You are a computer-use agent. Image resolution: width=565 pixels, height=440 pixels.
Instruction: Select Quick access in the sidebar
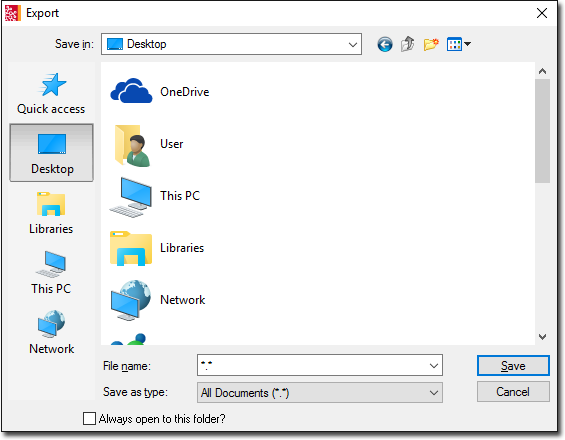coord(51,94)
